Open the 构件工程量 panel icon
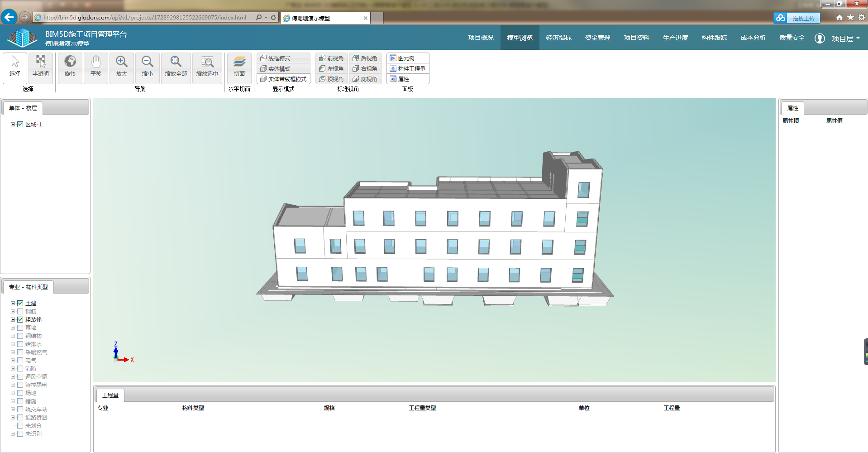This screenshot has height=453, width=868. (x=407, y=68)
